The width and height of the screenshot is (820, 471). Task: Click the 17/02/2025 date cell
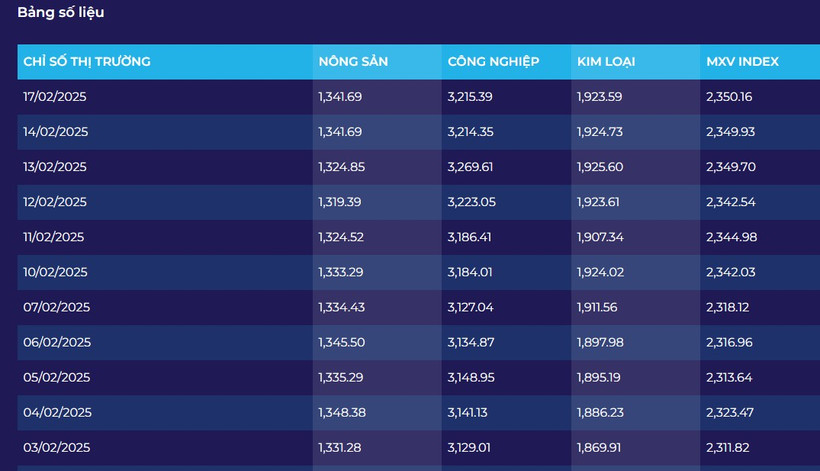55,97
